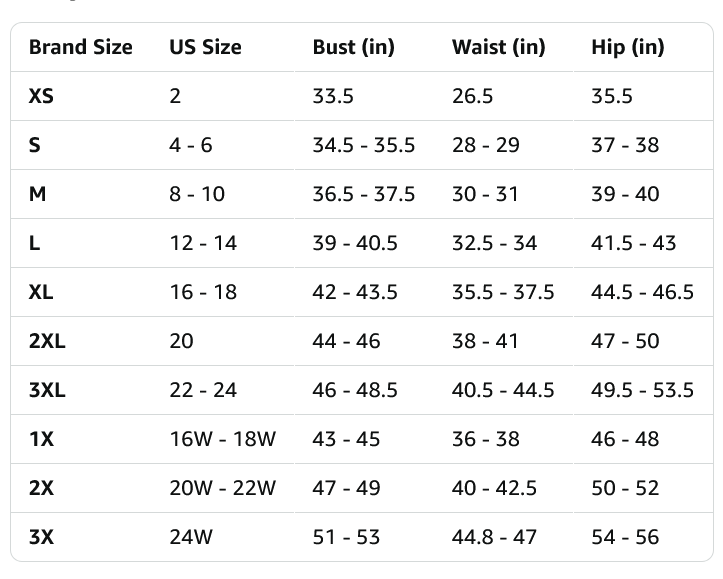Select the 1X brand size label

click(41, 439)
